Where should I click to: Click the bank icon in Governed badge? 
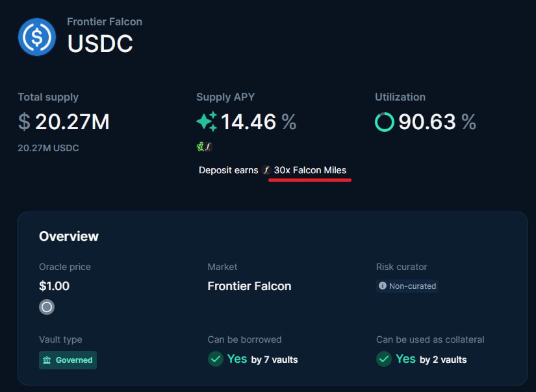point(47,360)
